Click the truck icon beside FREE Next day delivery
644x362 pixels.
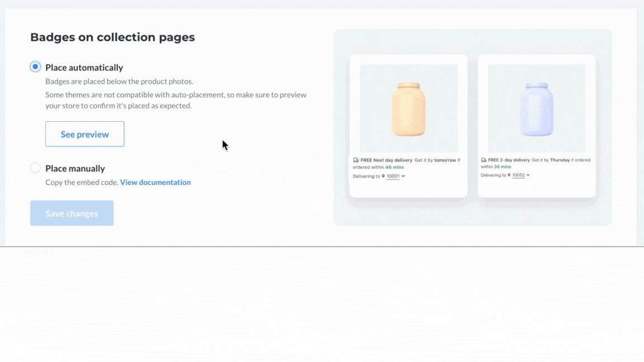(356, 160)
